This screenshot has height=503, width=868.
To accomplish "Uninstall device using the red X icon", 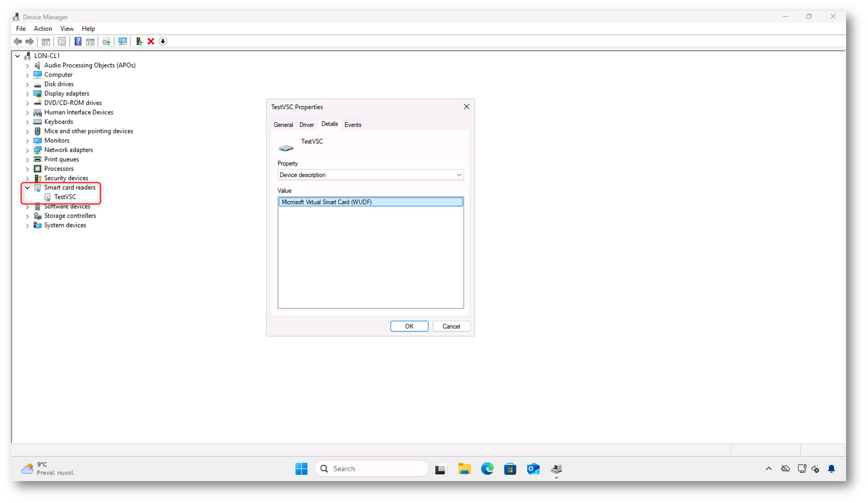I will click(x=151, y=42).
